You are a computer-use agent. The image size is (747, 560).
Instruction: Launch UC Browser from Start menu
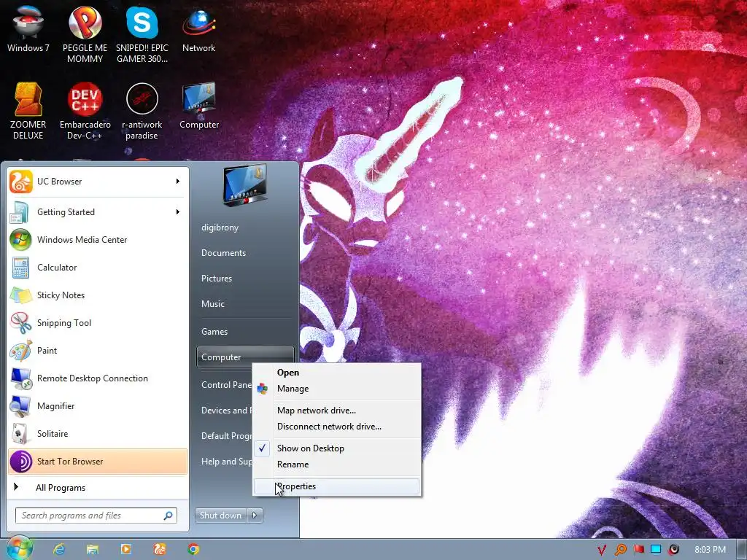(x=90, y=182)
